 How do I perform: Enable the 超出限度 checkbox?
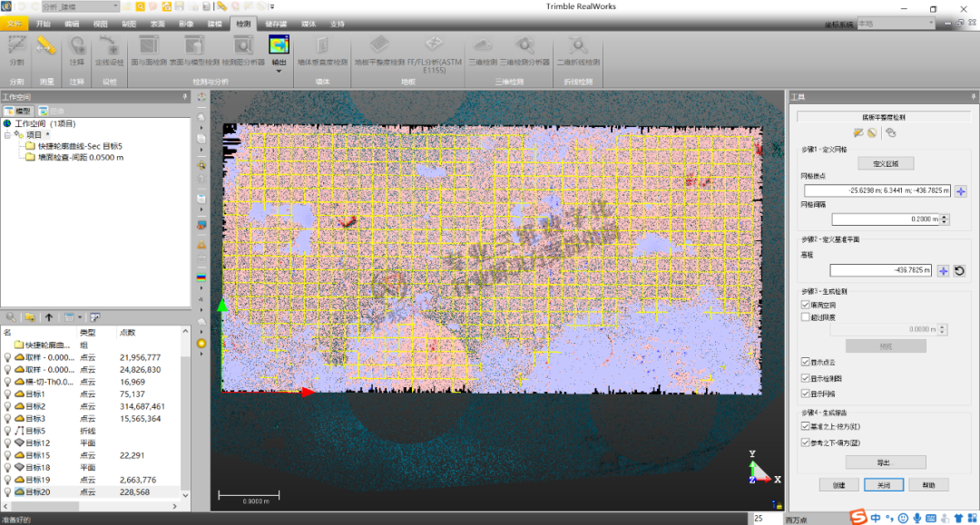click(805, 318)
